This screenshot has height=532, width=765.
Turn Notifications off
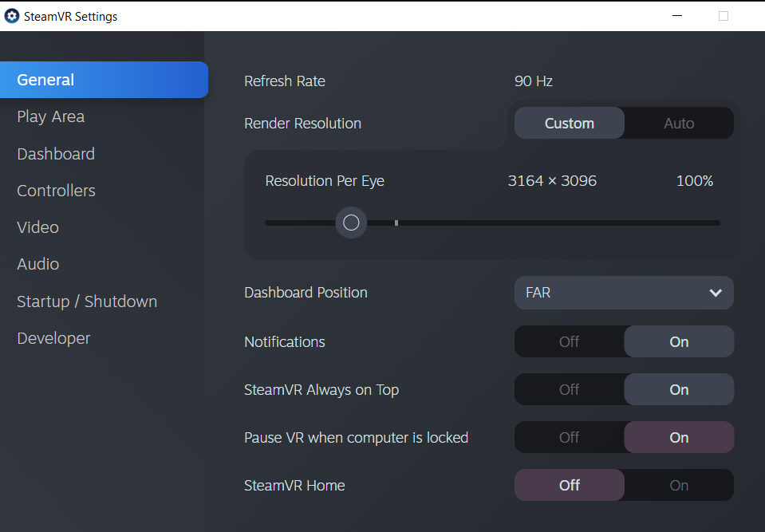tap(569, 341)
